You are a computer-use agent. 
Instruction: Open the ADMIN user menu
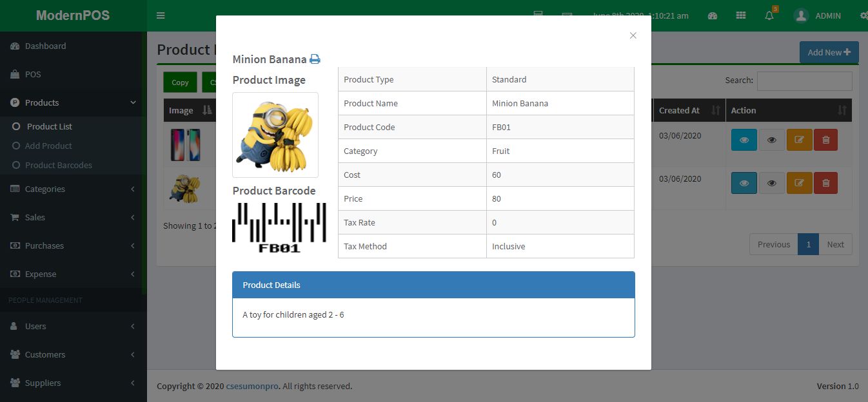[817, 15]
